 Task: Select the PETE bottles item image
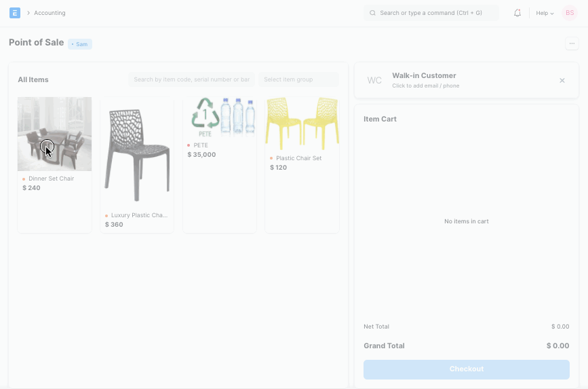point(220,117)
